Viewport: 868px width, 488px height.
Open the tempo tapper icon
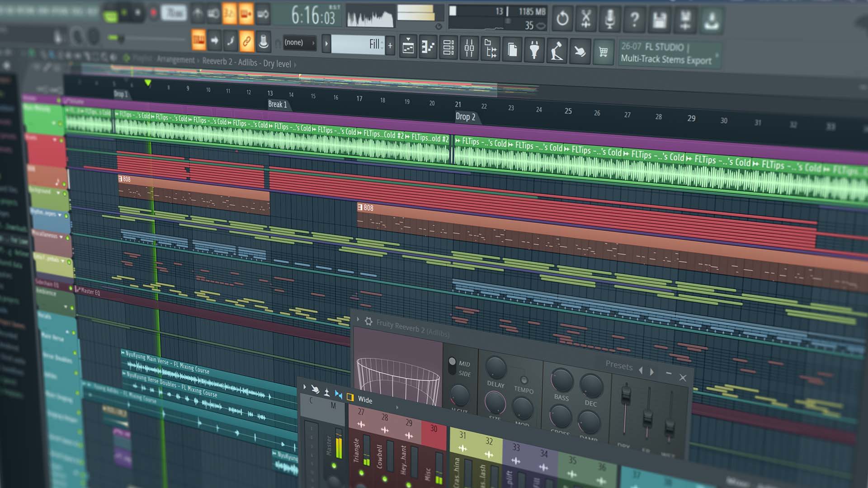coord(557,51)
